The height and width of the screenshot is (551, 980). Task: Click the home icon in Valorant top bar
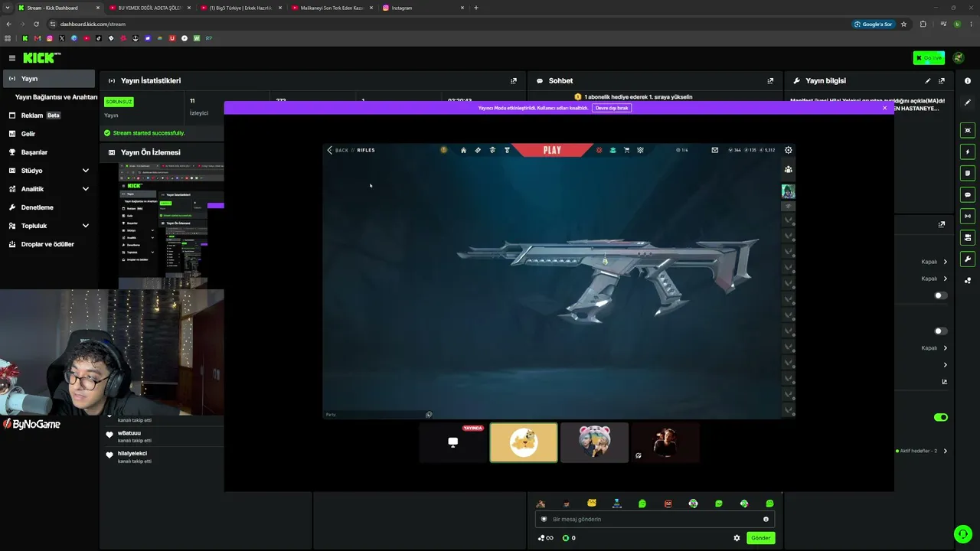pyautogui.click(x=463, y=150)
